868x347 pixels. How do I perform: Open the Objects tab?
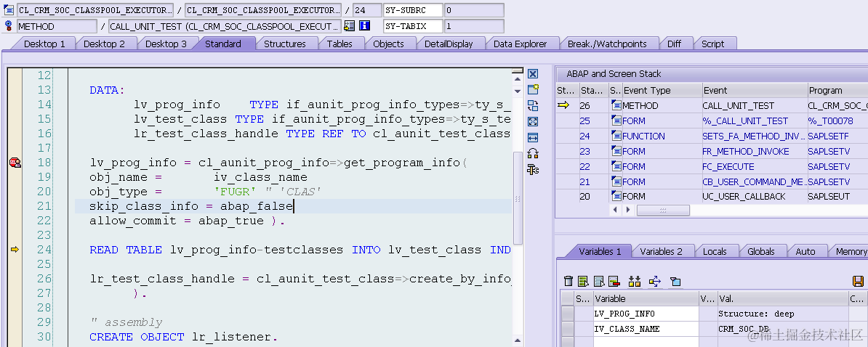(x=389, y=44)
